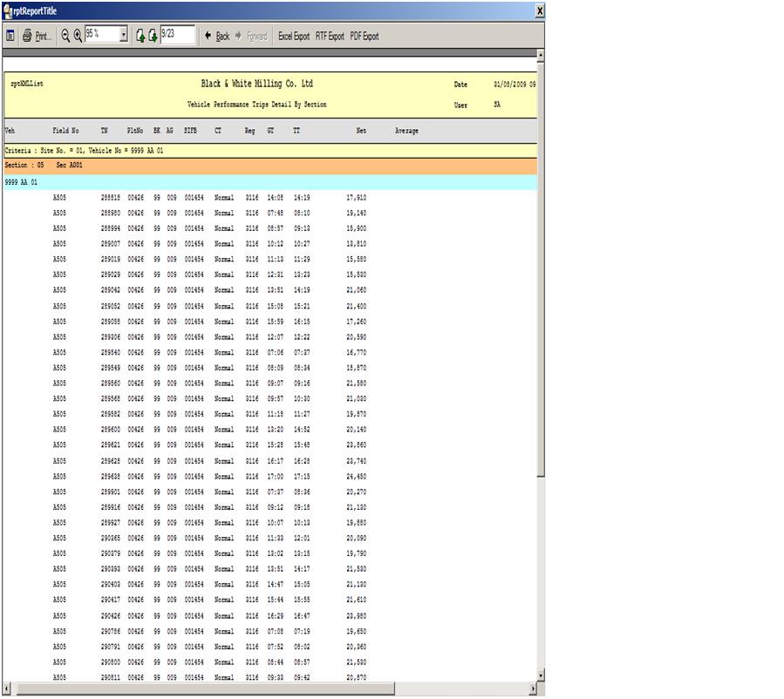Toggle the table of contents icon
Image resolution: width=784 pixels, height=699 pixels.
10,36
